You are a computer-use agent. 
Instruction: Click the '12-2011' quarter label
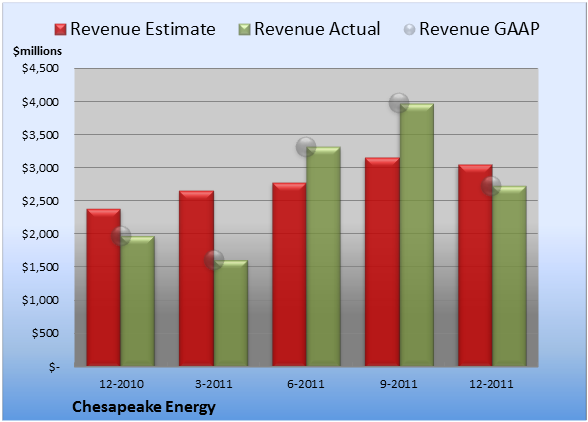(x=491, y=384)
